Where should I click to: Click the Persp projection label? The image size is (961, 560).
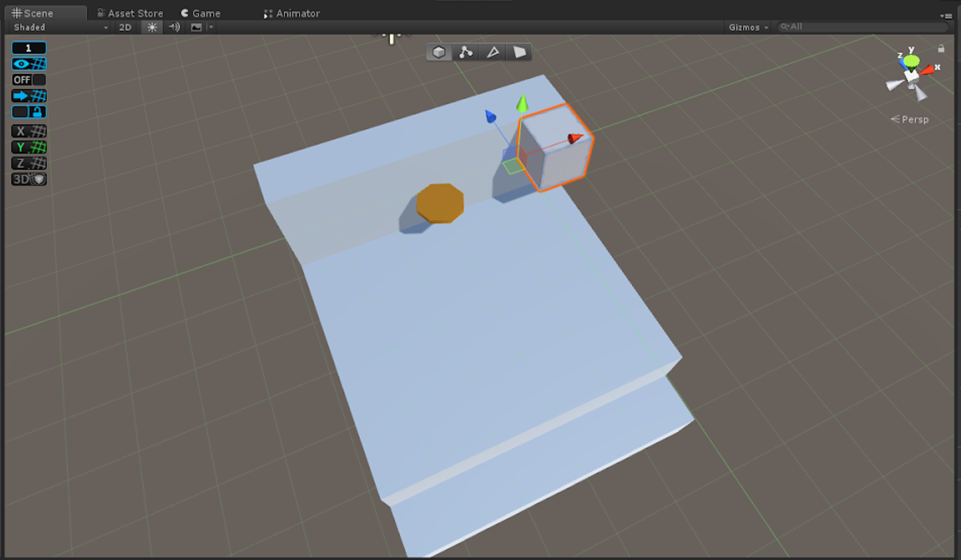click(x=910, y=120)
